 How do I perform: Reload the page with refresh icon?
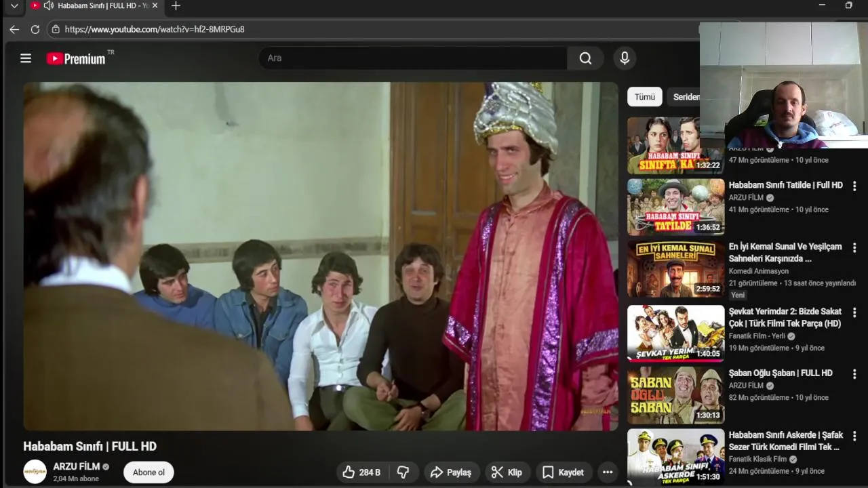35,29
